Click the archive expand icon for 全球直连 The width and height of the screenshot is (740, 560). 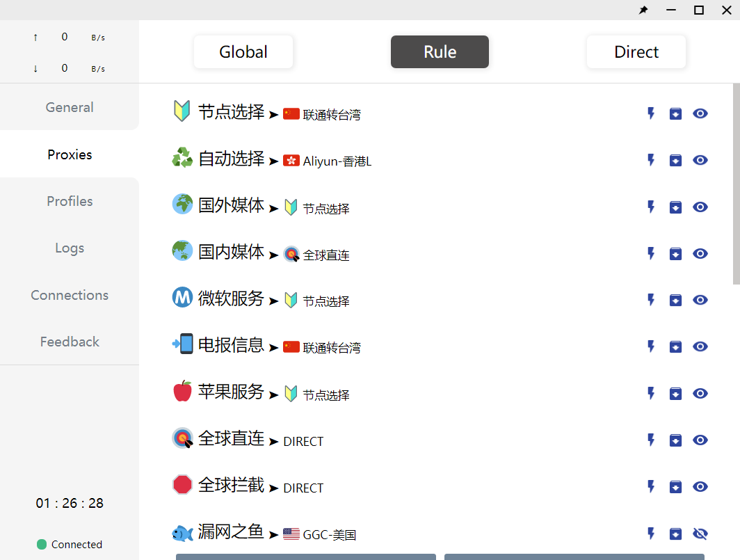(675, 440)
